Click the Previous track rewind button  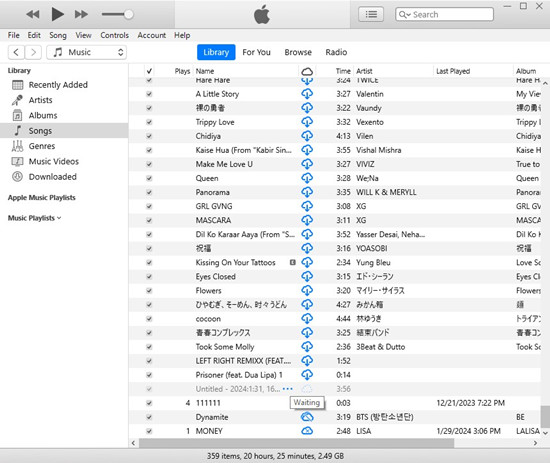33,14
